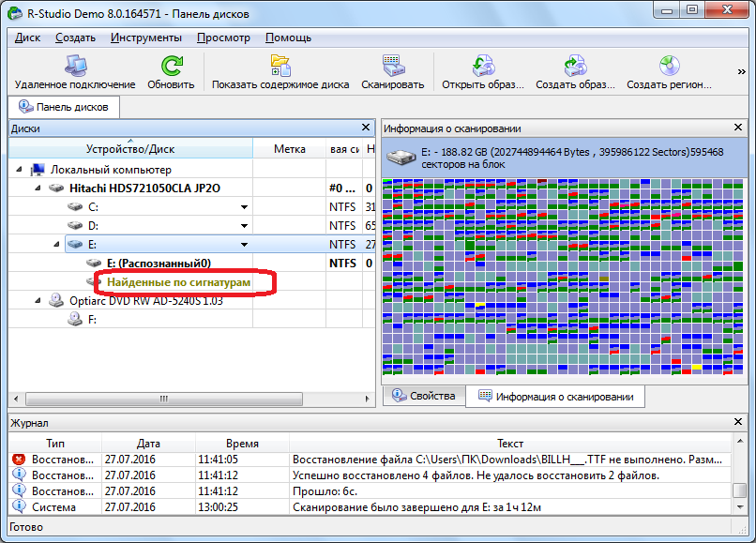
Task: Click the #0 cell in Hitachi row
Action: click(342, 189)
